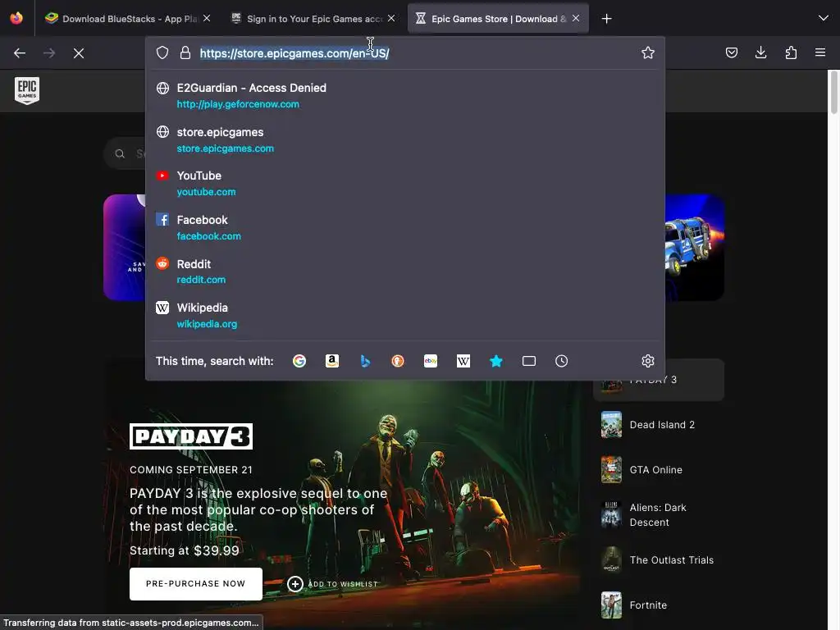The height and width of the screenshot is (630, 840).
Task: Open the extensions menu
Action: point(791,52)
